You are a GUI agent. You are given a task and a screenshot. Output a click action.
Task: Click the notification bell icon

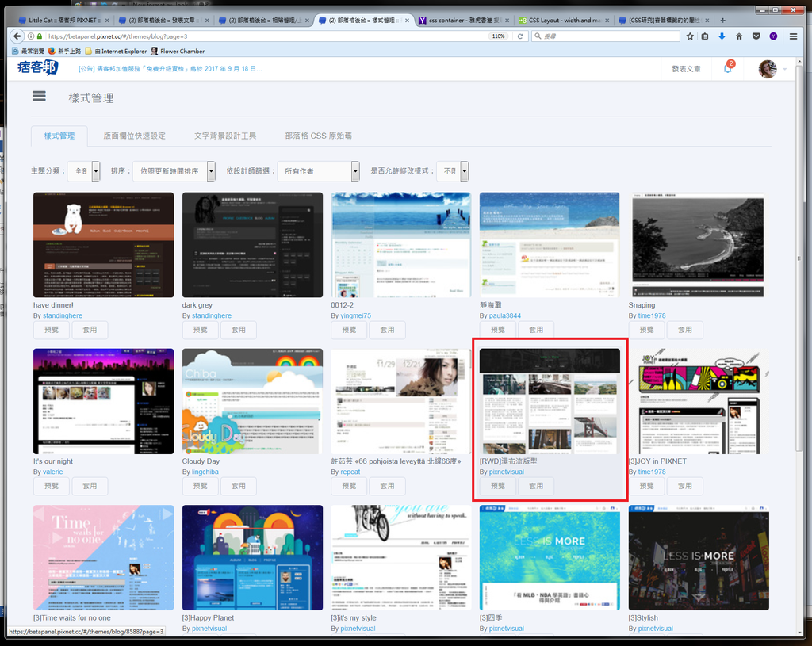pyautogui.click(x=727, y=69)
